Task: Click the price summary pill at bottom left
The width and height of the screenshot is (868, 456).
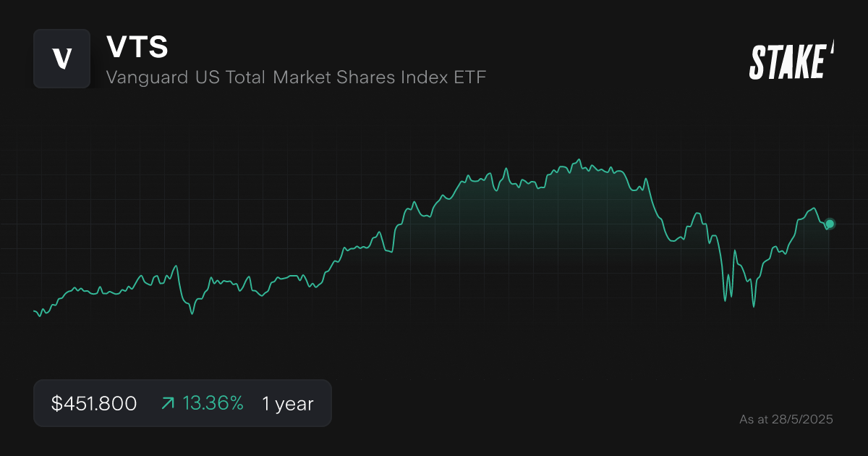Action: (182, 403)
